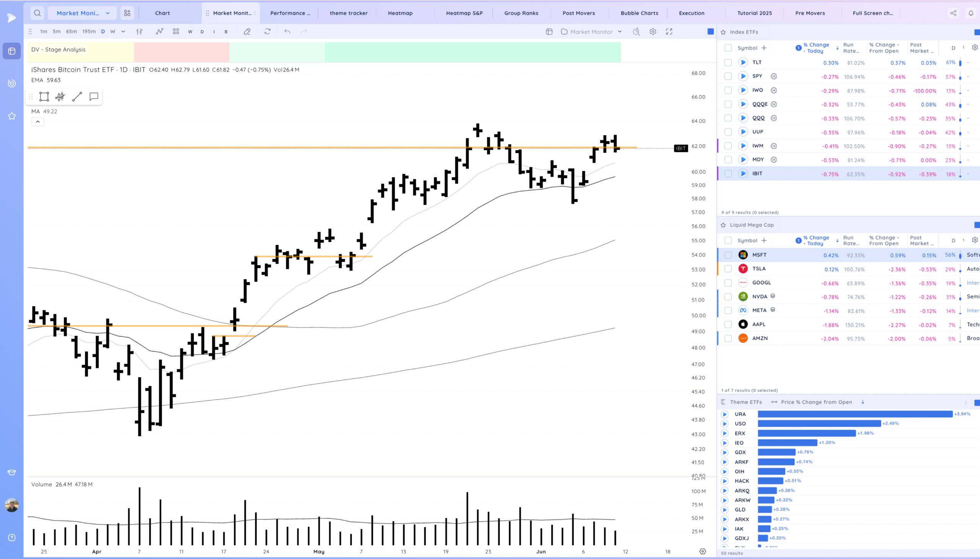Open the comment annotation tool

pyautogui.click(x=94, y=97)
